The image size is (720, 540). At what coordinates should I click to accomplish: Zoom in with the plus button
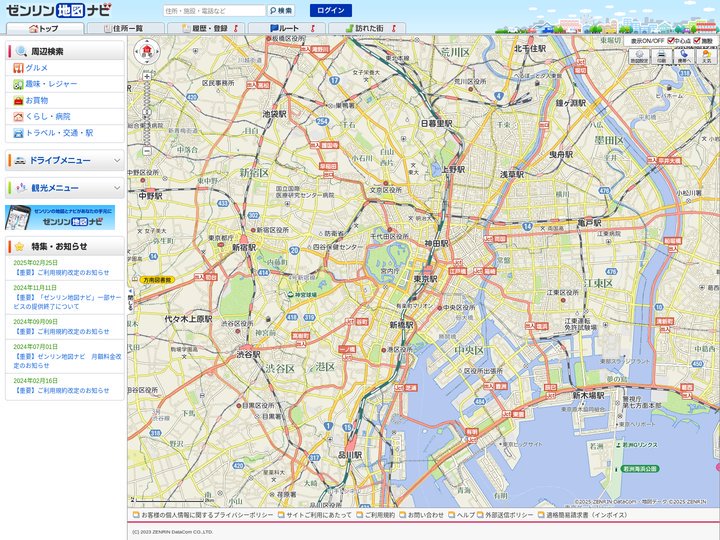pos(147,76)
